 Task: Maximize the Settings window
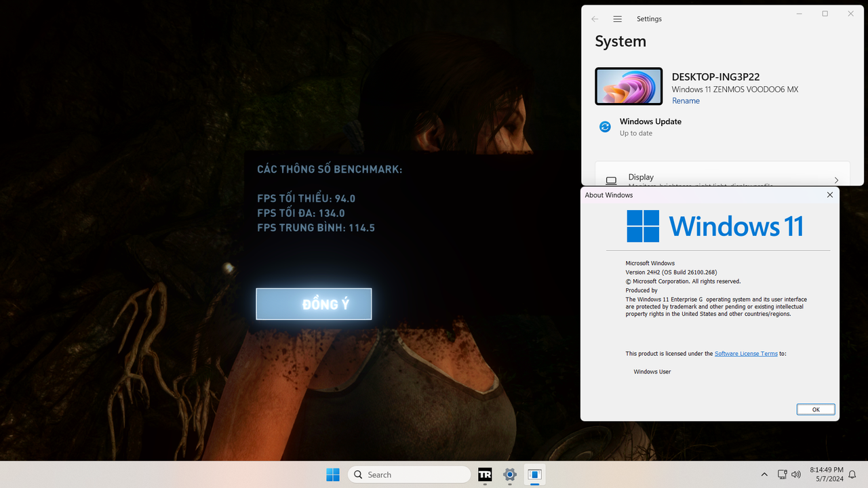click(825, 14)
